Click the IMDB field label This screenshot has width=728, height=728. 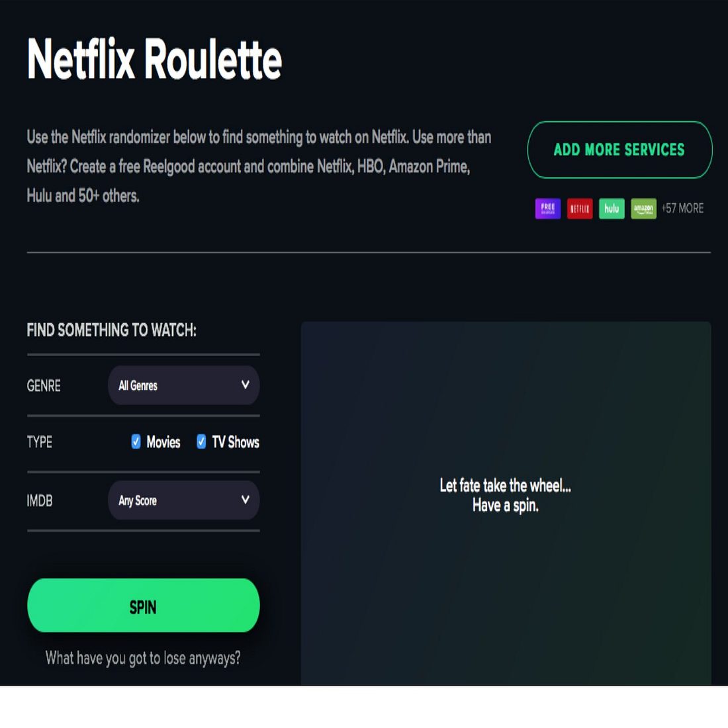(40, 501)
